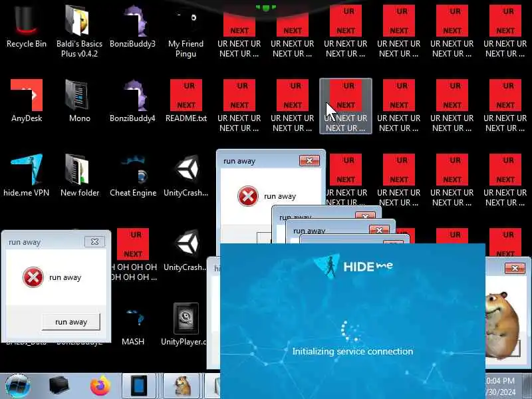Image resolution: width=532 pixels, height=399 pixels.
Task: Click the run away button in left dialog
Action: tap(71, 322)
